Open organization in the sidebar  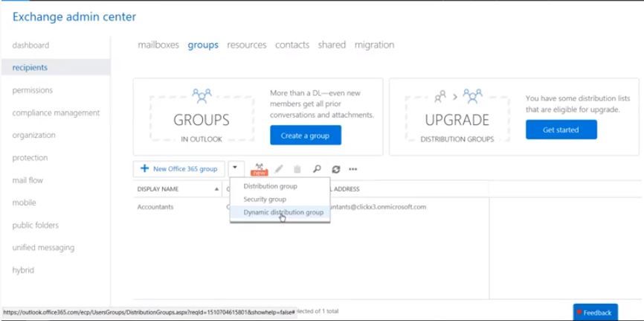pyautogui.click(x=33, y=136)
